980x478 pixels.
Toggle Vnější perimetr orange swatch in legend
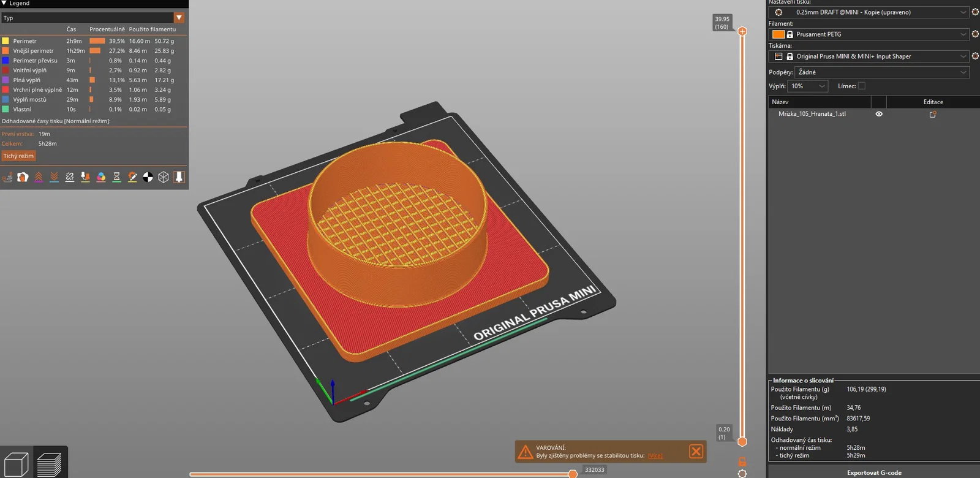pos(6,51)
